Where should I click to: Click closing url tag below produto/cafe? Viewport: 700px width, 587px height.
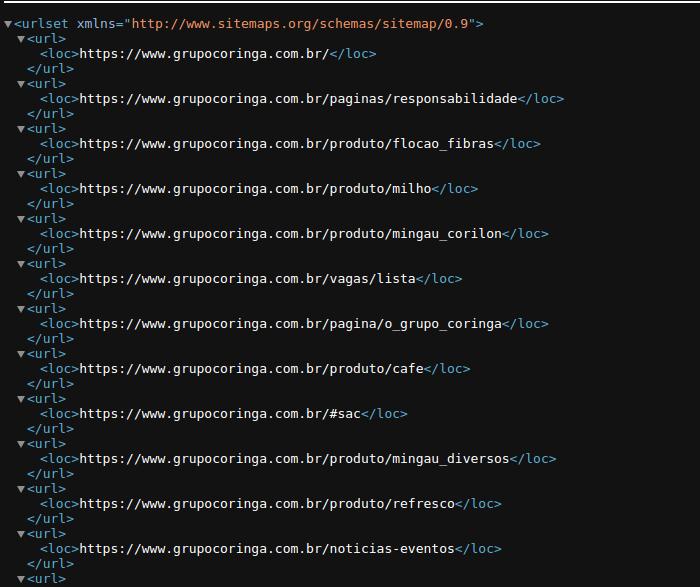(50, 384)
